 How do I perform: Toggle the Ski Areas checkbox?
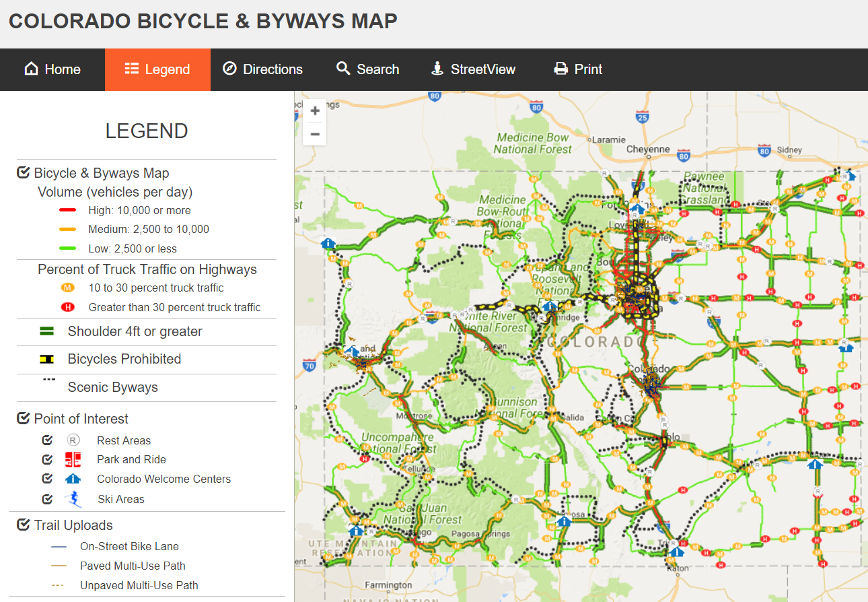pyautogui.click(x=47, y=499)
